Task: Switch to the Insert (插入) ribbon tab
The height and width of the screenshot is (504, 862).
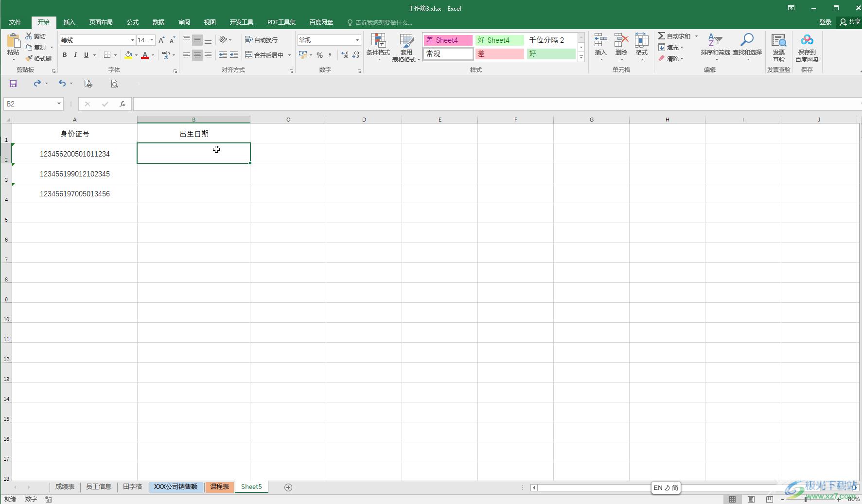Action: pyautogui.click(x=70, y=22)
